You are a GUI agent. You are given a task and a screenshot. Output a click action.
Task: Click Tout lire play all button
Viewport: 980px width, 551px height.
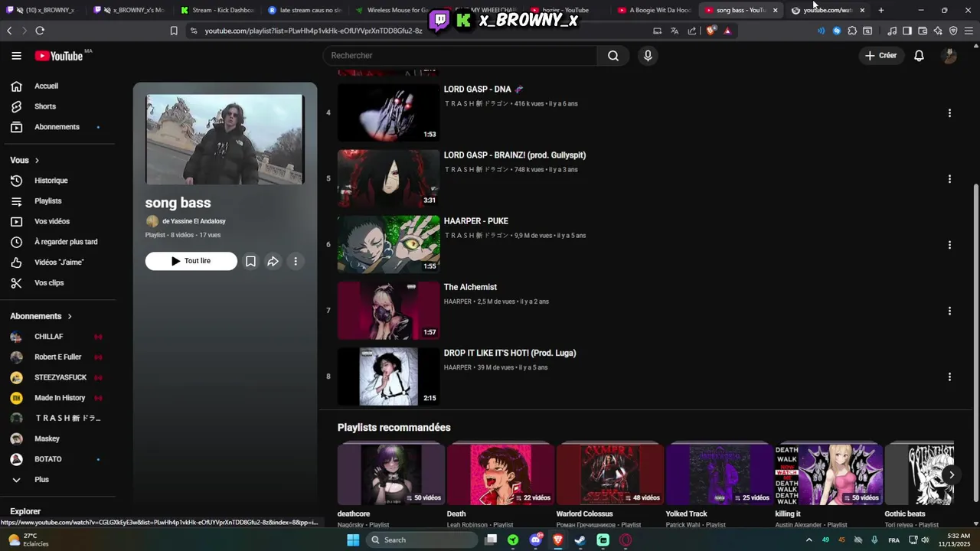191,261
